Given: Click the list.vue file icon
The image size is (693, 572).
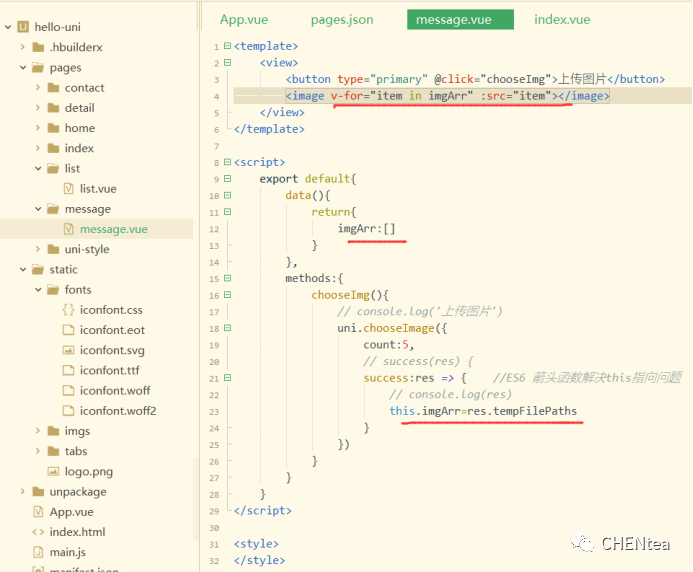Looking at the screenshot, I should (68, 189).
